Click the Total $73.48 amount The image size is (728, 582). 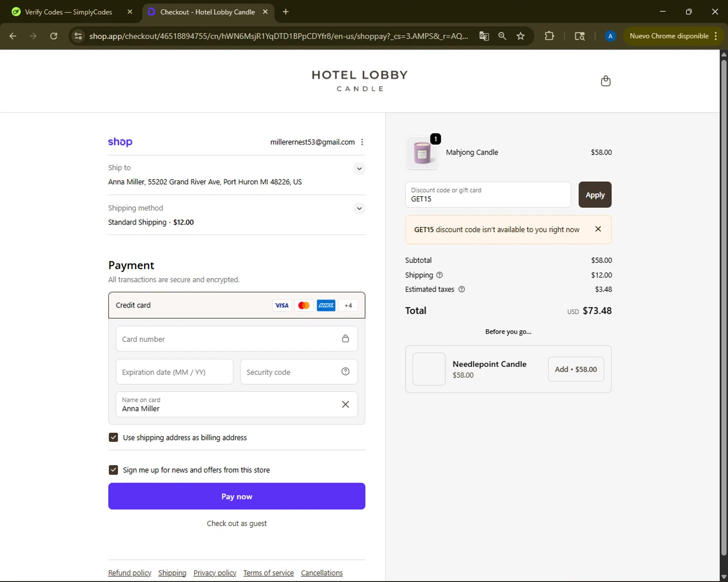tap(597, 311)
